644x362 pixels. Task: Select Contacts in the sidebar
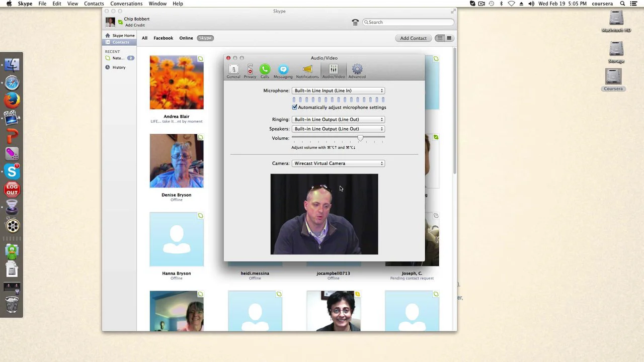point(119,42)
